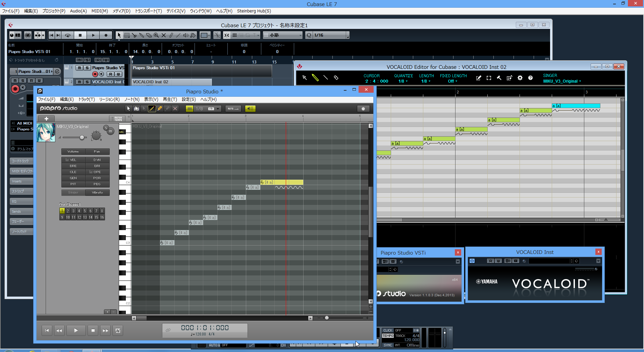
Task: Click the music note list icon in VOCALOID Editor
Action: point(509,78)
